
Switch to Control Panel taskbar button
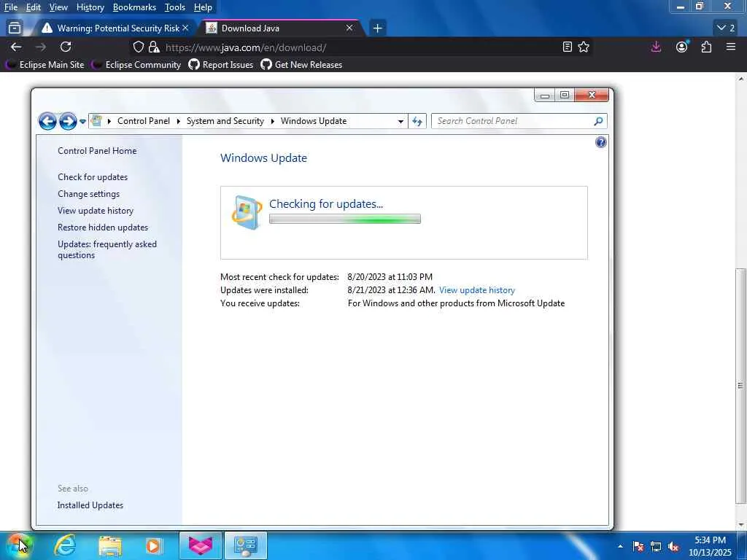pos(246,545)
